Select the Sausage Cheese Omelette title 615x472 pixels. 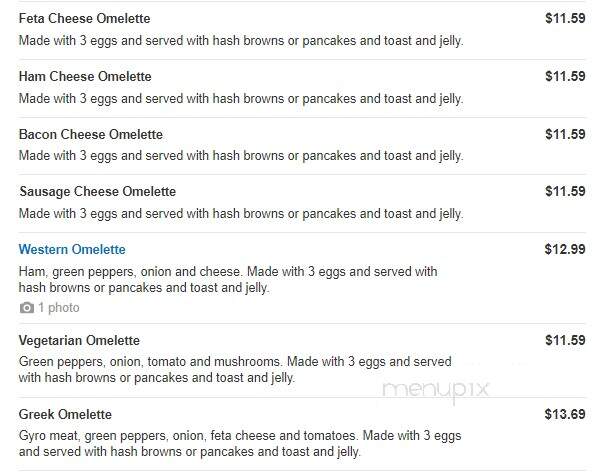[98, 192]
